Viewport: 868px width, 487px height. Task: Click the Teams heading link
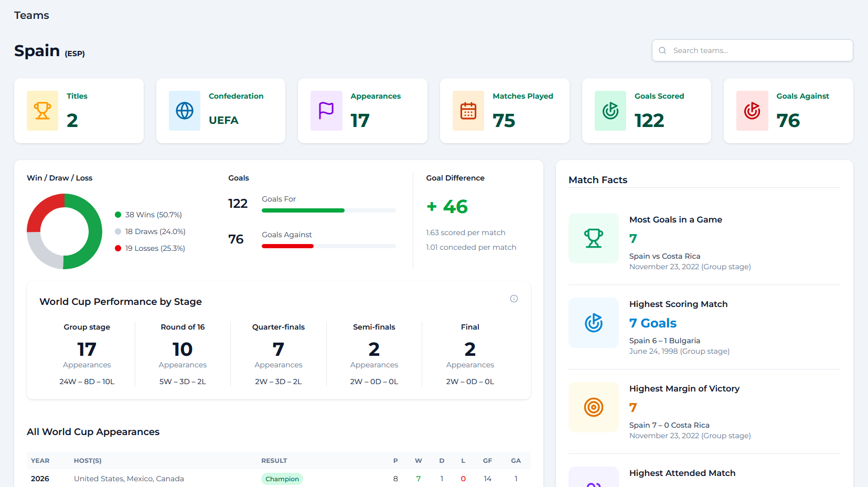pos(31,15)
